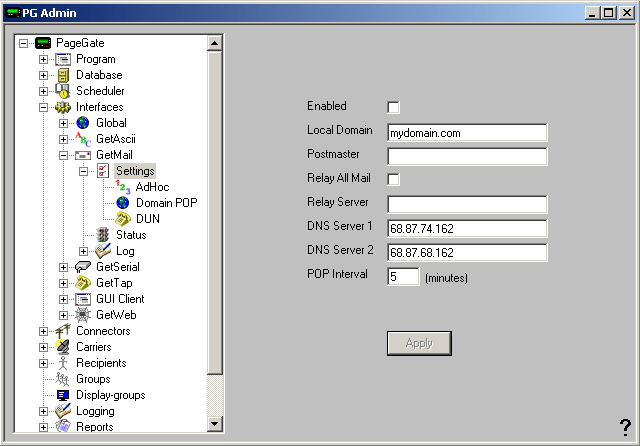Click the Program node icon

(63, 59)
